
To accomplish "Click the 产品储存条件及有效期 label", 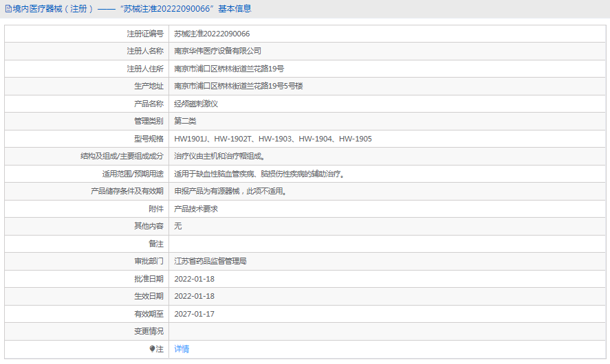I will [x=127, y=191].
